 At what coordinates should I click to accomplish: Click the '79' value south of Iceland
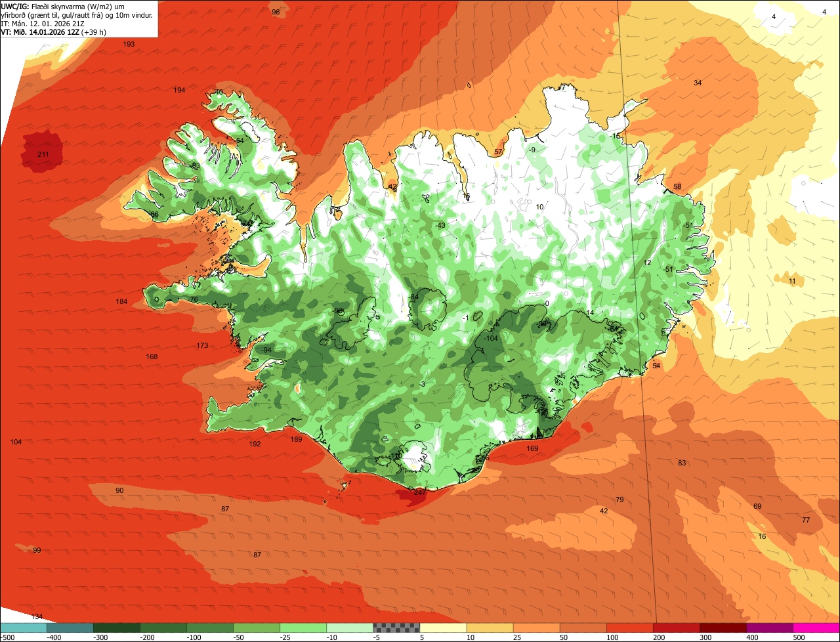(x=619, y=500)
